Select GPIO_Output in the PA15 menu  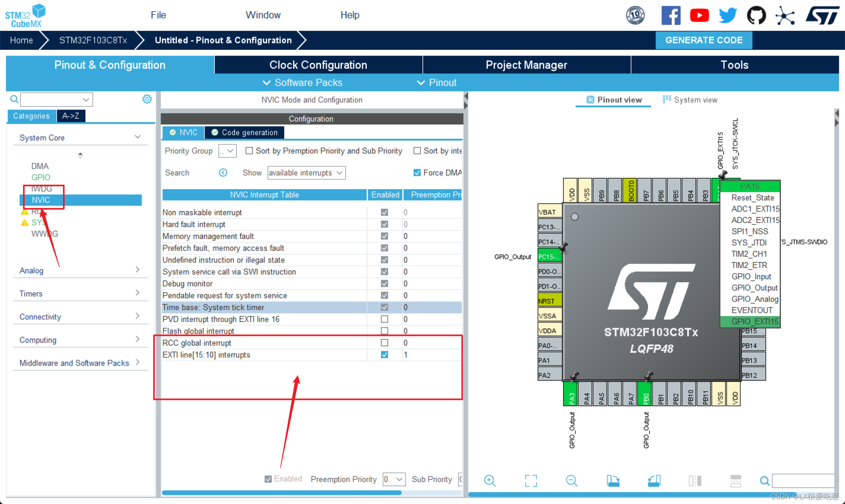[754, 288]
